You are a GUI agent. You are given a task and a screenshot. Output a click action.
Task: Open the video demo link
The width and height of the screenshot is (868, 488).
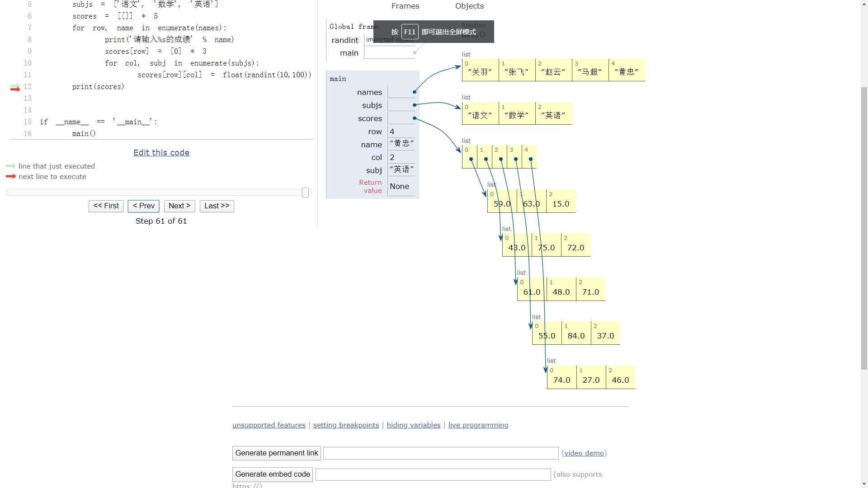click(584, 453)
